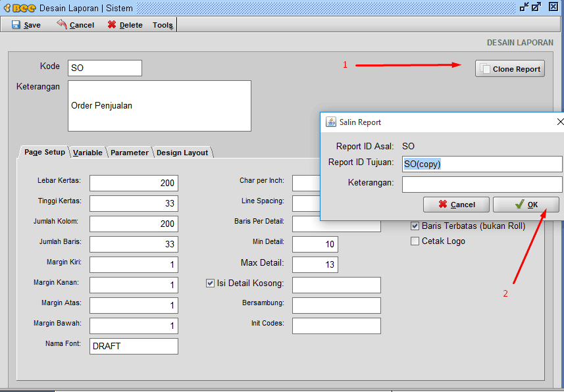Image resolution: width=564 pixels, height=392 pixels.
Task: Switch to the Parameter tab
Action: coord(130,153)
